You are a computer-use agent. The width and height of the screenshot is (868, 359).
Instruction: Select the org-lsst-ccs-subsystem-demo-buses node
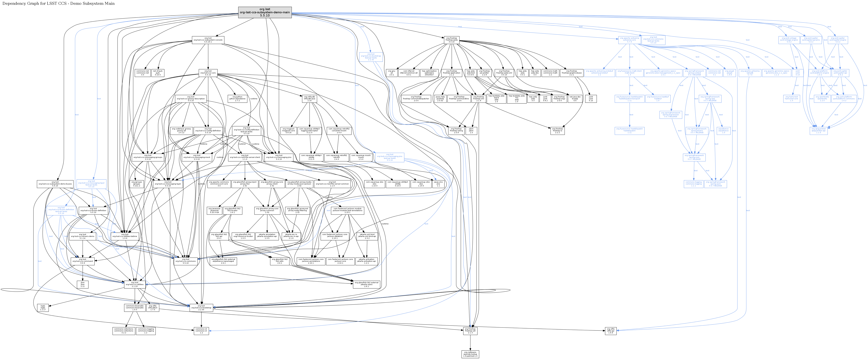[x=55, y=184]
